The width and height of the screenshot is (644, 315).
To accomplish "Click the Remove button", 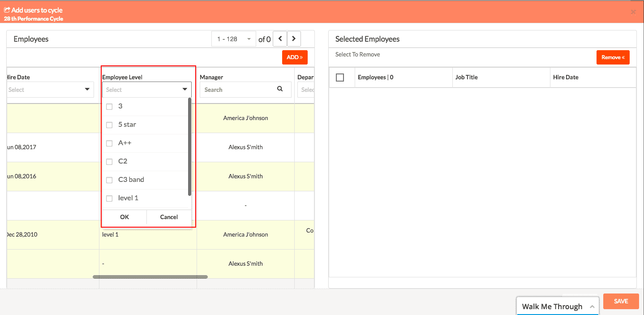I will [x=613, y=57].
